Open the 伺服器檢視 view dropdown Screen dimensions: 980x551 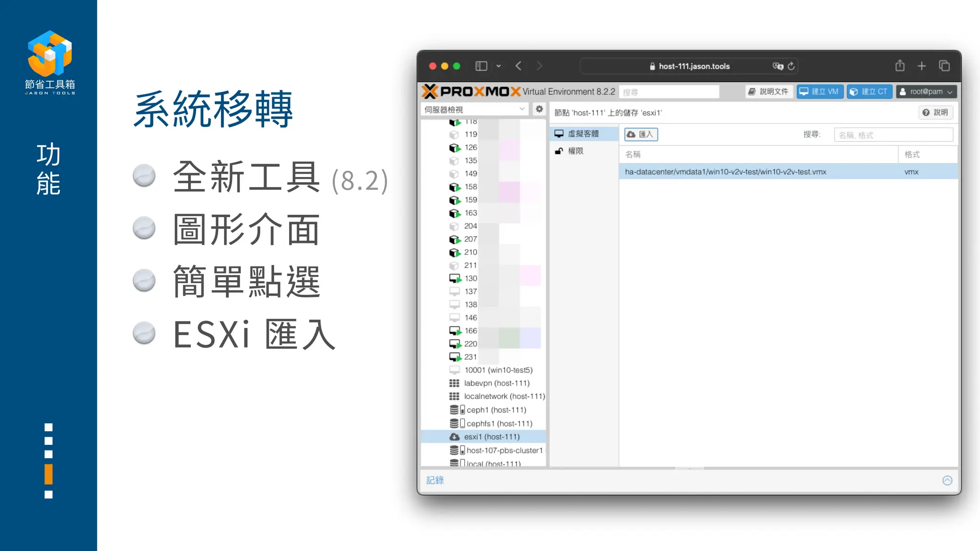click(474, 110)
